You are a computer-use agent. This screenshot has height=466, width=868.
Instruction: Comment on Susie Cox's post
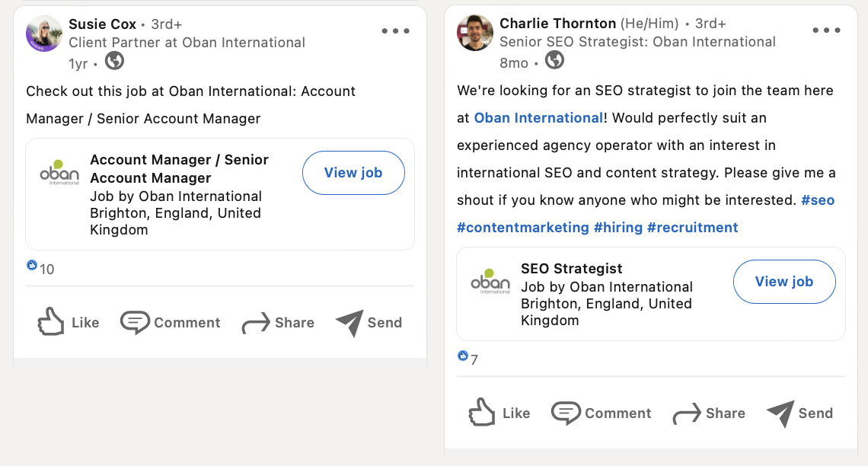(171, 322)
